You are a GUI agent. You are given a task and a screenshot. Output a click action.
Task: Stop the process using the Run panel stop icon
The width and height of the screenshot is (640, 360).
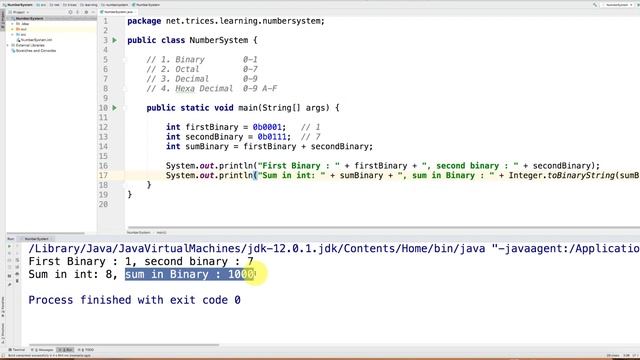tap(9, 253)
